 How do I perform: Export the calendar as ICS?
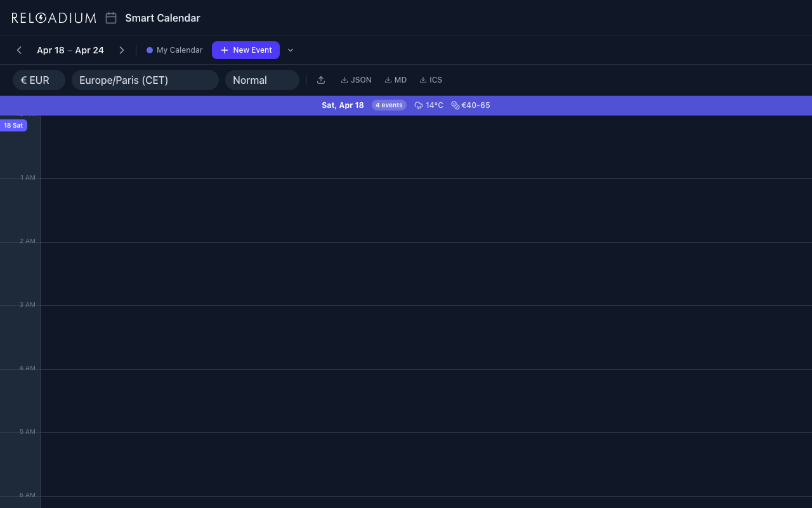coord(431,79)
